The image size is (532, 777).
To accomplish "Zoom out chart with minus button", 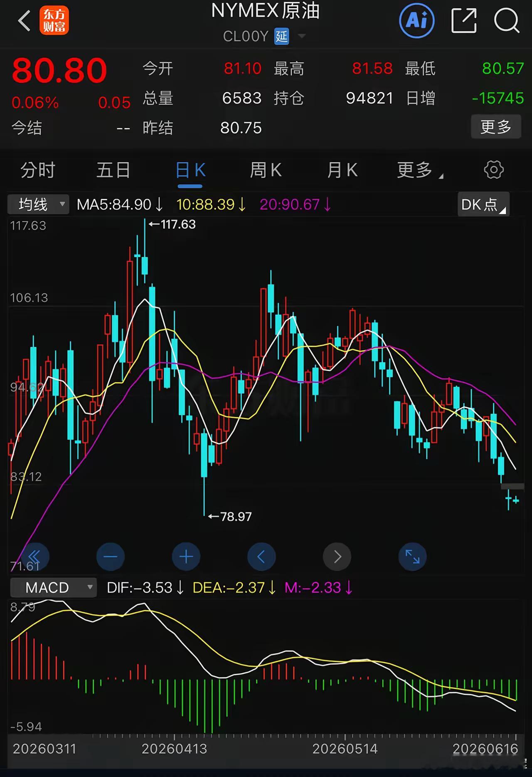I will coord(111,557).
